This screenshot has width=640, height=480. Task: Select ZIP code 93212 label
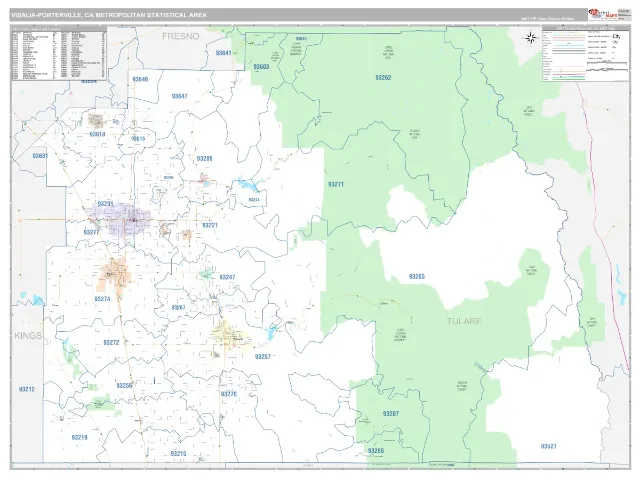click(27, 389)
